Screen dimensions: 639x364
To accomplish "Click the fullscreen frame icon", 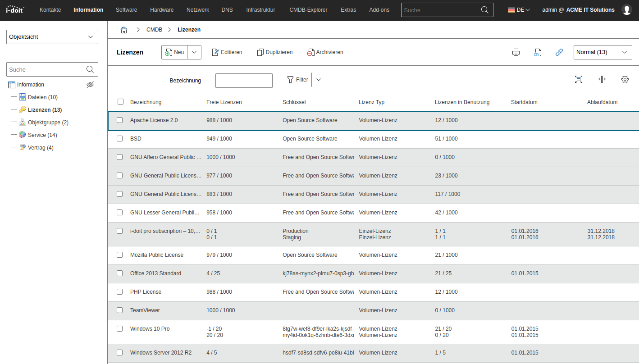I will click(x=579, y=79).
